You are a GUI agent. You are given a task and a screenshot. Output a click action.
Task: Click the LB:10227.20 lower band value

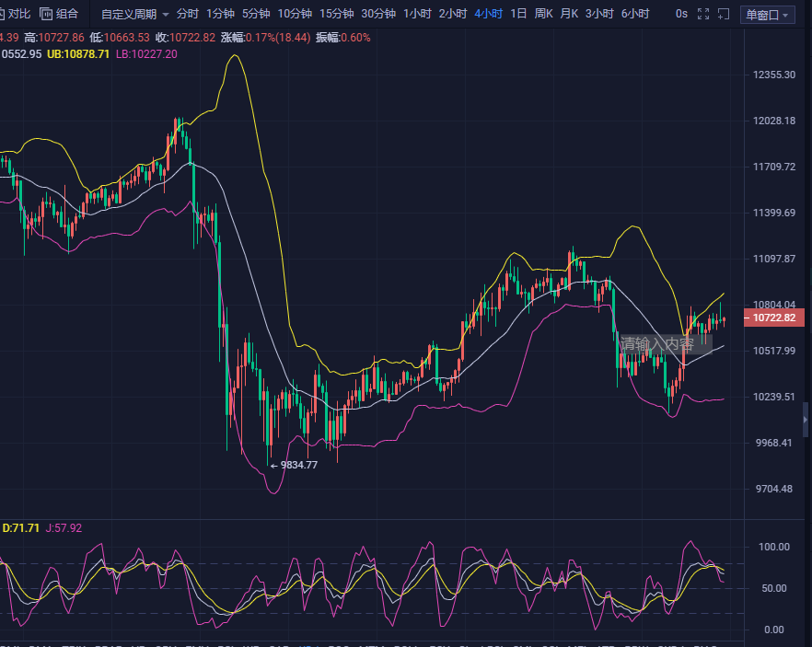point(146,54)
